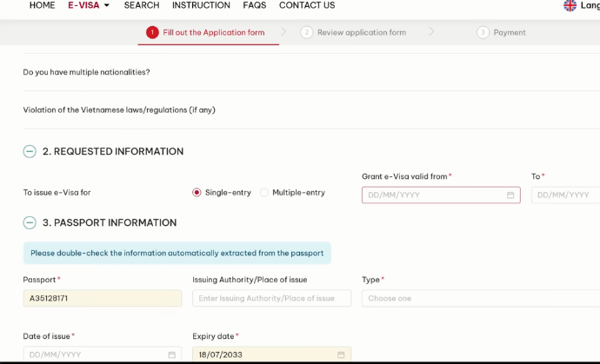Open the FAQS page

tap(255, 5)
